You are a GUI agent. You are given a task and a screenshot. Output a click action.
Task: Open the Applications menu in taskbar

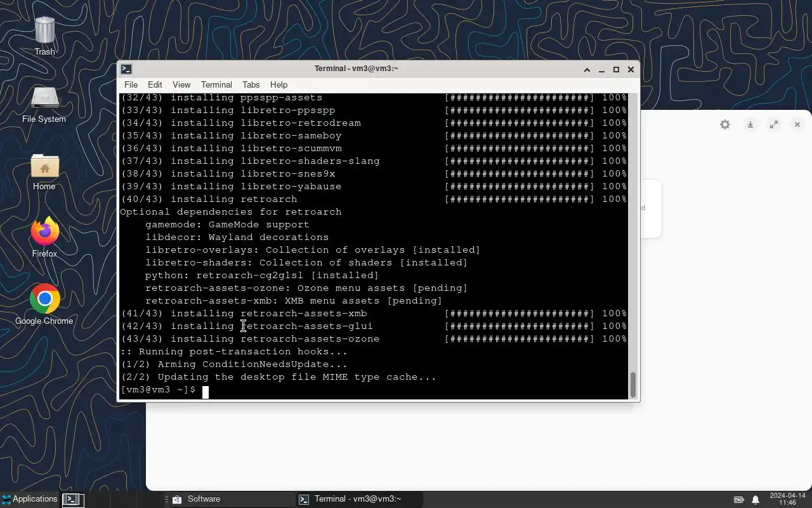point(29,499)
